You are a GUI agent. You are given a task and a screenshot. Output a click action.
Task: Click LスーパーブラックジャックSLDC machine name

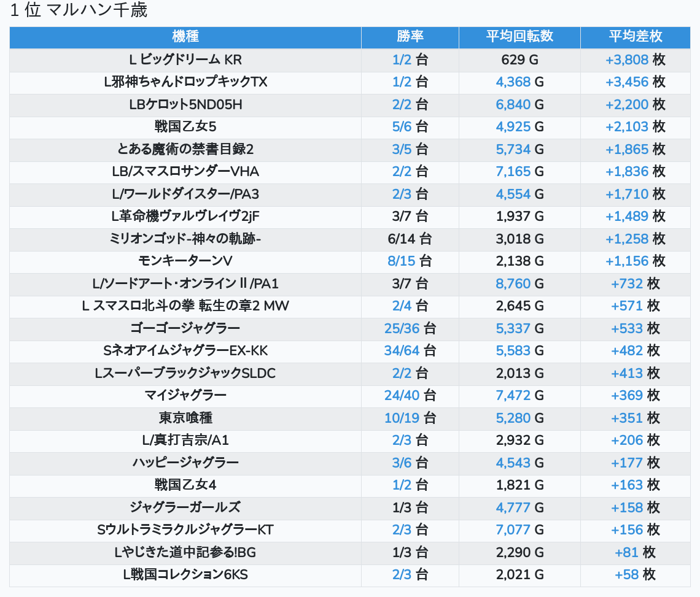(185, 373)
